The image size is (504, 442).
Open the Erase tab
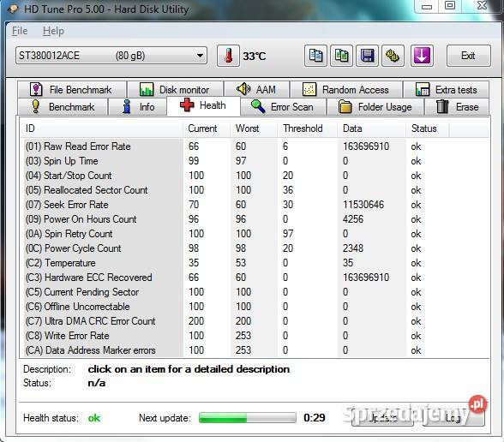(457, 106)
